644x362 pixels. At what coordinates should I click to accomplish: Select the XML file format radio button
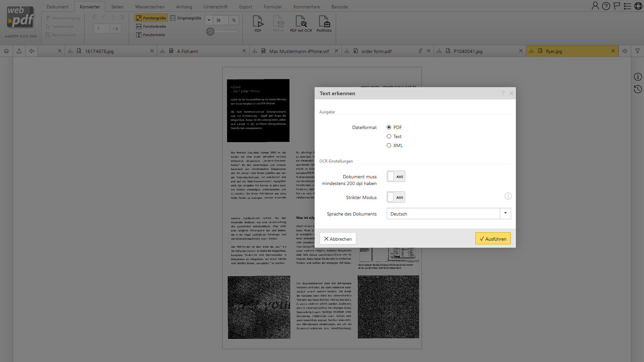[x=389, y=145]
